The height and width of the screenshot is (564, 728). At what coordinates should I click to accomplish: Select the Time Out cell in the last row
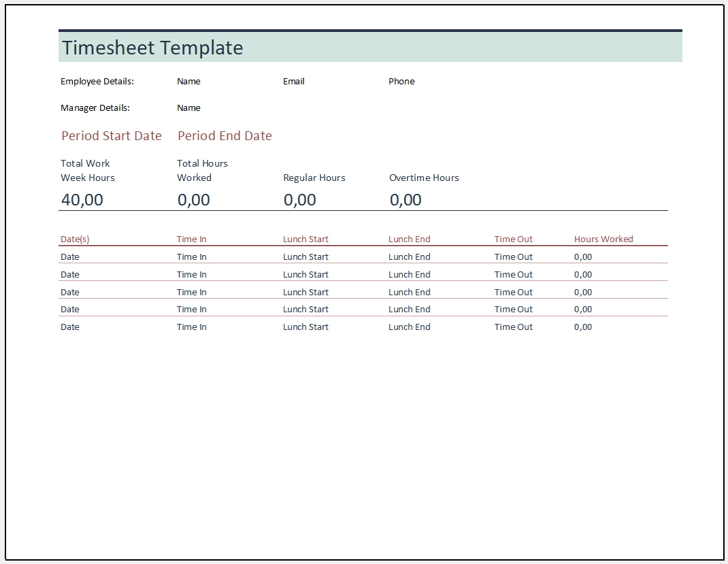(x=514, y=327)
